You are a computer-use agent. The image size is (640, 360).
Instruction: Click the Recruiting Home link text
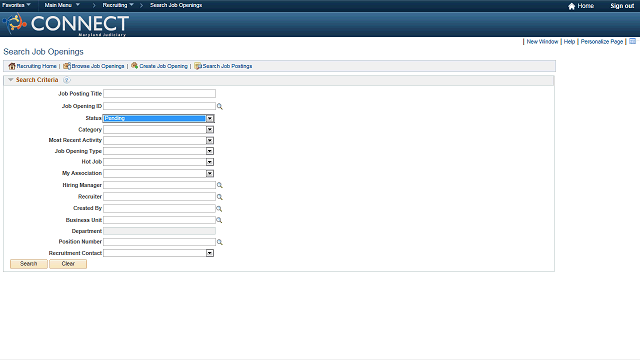pos(36,66)
